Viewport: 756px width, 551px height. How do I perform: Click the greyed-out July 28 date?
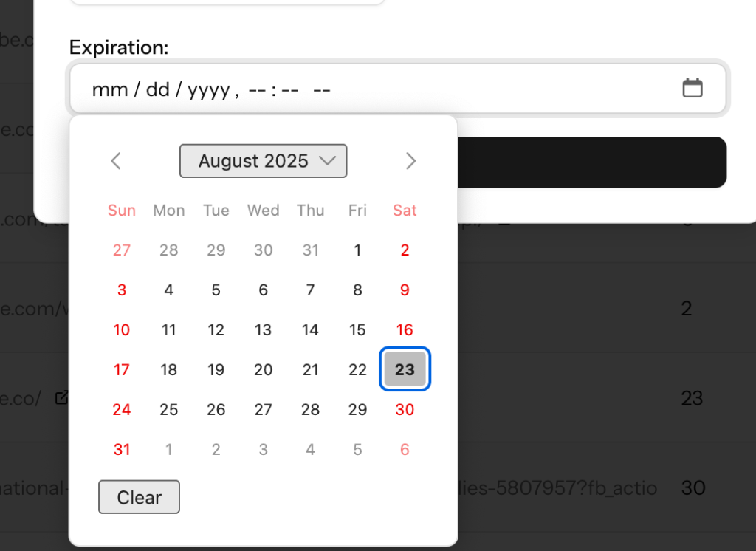coord(169,250)
